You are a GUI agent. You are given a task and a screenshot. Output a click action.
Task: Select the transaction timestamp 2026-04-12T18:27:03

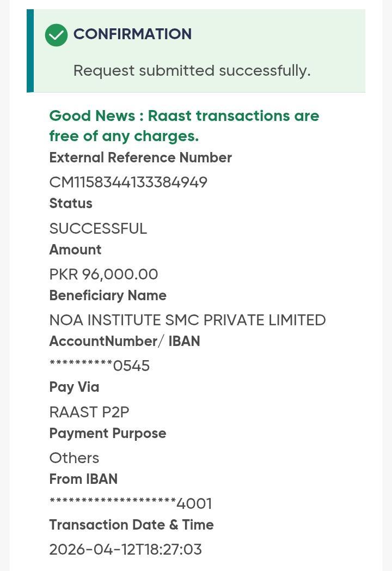pos(125,549)
